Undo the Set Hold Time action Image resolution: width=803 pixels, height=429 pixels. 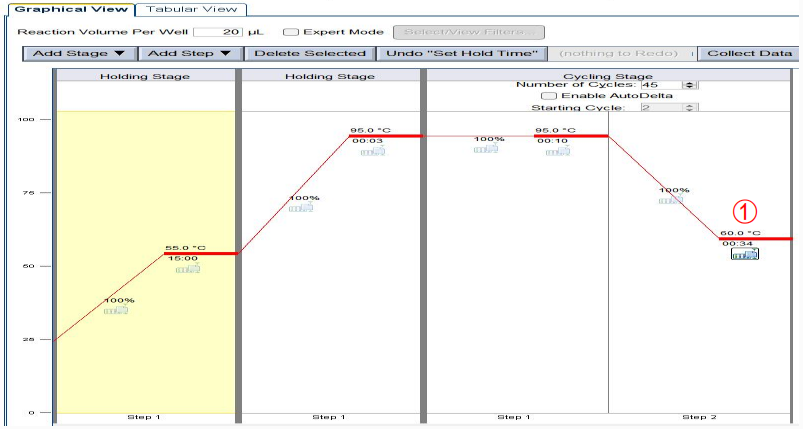[x=463, y=53]
